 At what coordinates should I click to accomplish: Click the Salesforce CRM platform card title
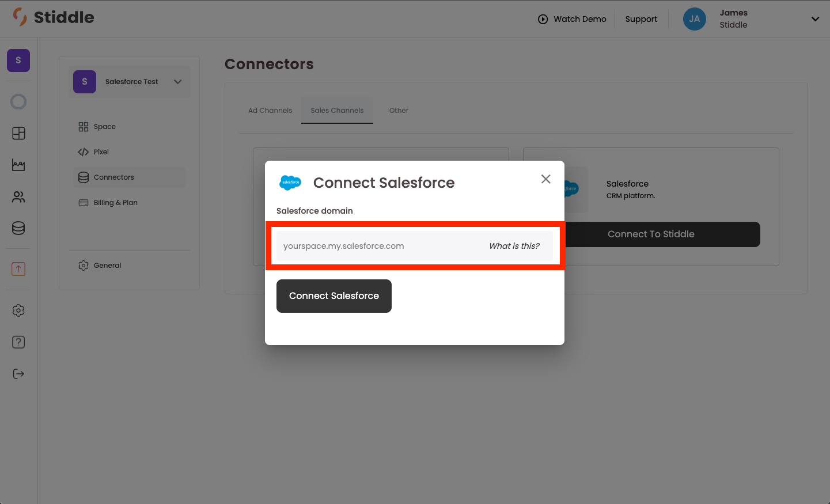[627, 184]
